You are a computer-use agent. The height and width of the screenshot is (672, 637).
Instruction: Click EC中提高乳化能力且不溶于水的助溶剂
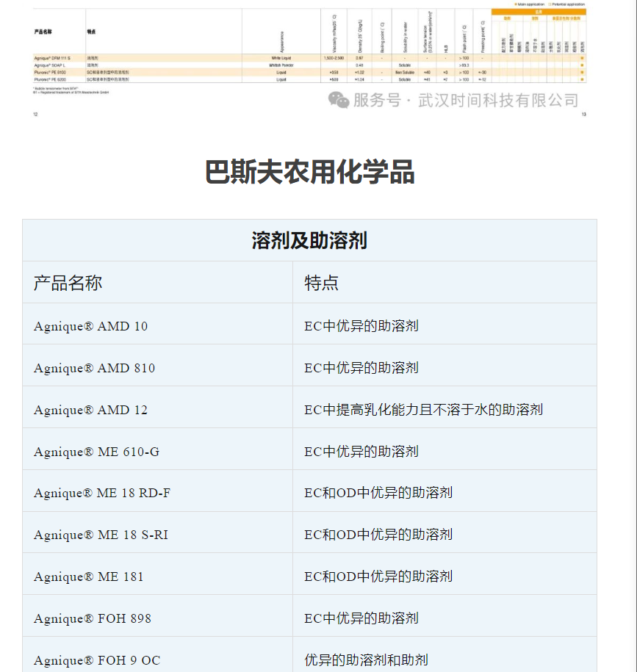(x=423, y=409)
